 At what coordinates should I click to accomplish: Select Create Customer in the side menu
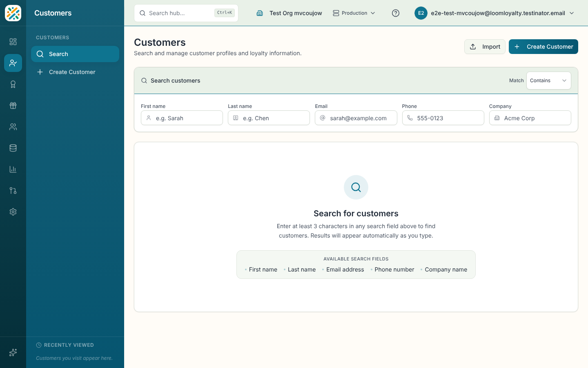click(x=75, y=72)
